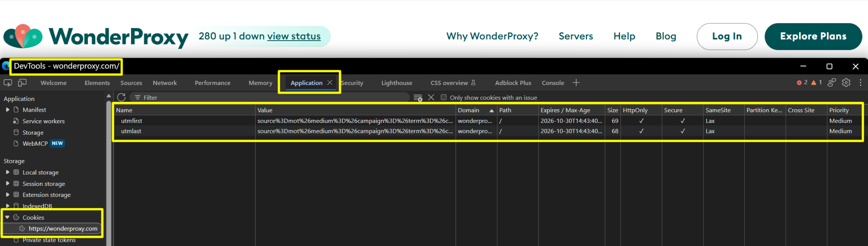The height and width of the screenshot is (246, 868).
Task: Expand IndexedDB
Action: [8, 206]
